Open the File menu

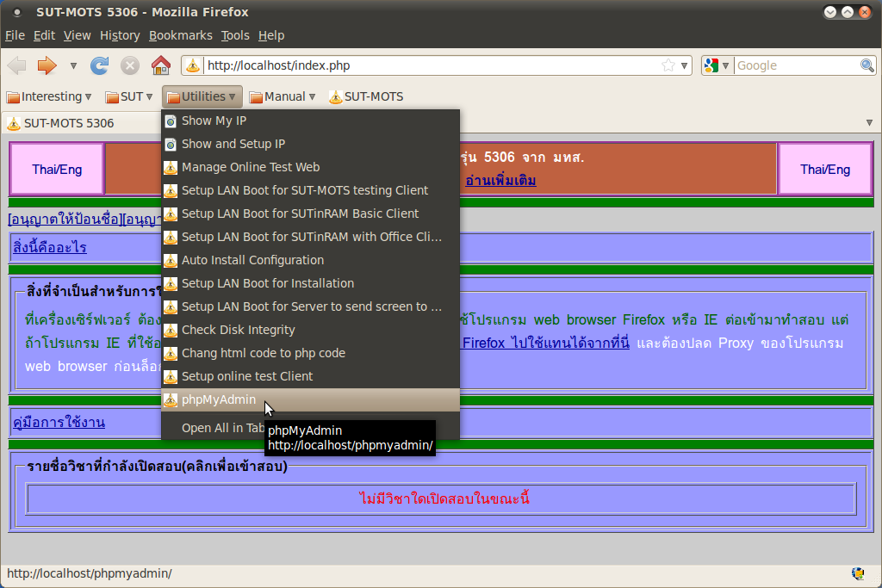click(16, 35)
